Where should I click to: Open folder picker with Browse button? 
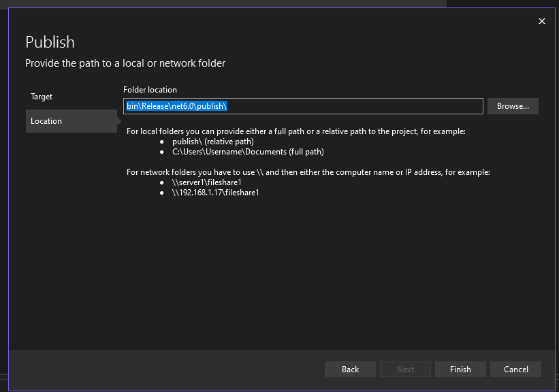[x=513, y=106]
